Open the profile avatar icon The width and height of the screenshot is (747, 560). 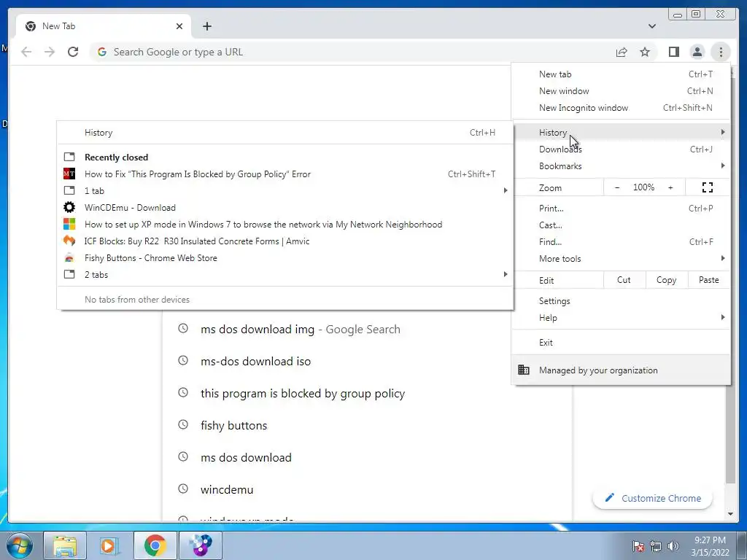697,52
